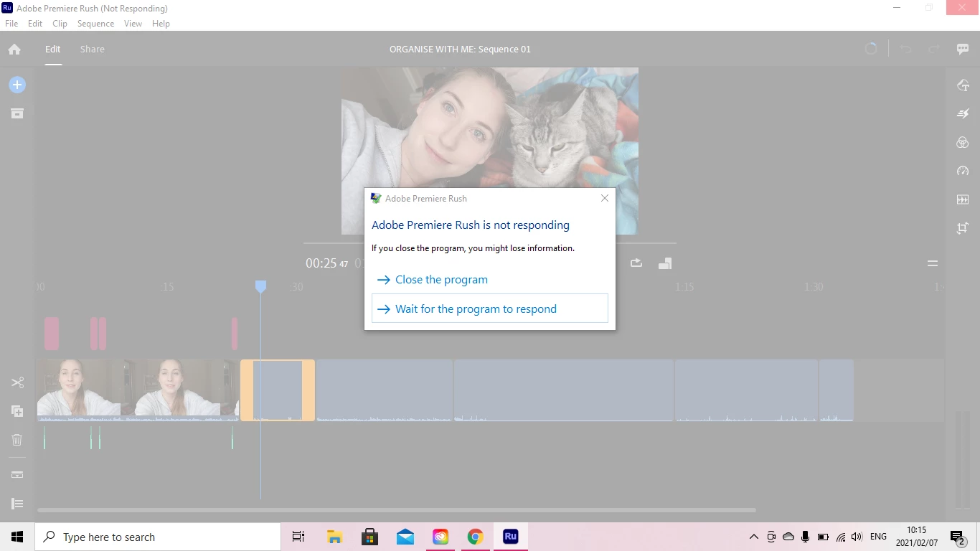The image size is (980, 551).
Task: Click the Undo arrow icon
Action: [x=905, y=50]
